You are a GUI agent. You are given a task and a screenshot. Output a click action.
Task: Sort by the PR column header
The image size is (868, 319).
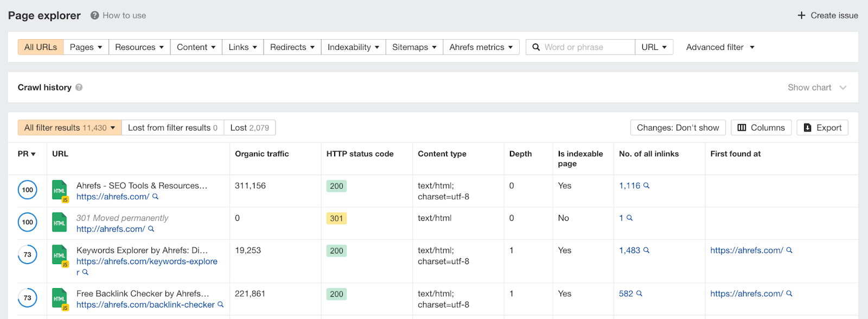pyautogui.click(x=27, y=154)
